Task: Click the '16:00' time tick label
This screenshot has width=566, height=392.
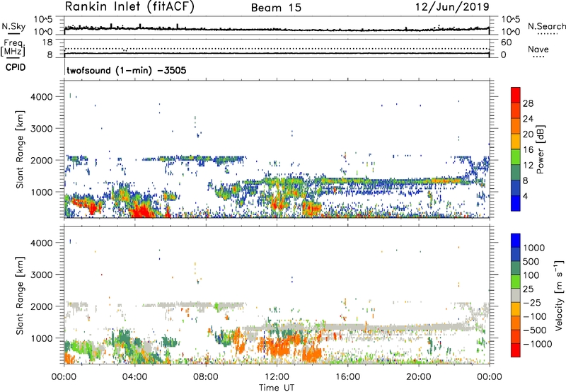Action: click(347, 377)
